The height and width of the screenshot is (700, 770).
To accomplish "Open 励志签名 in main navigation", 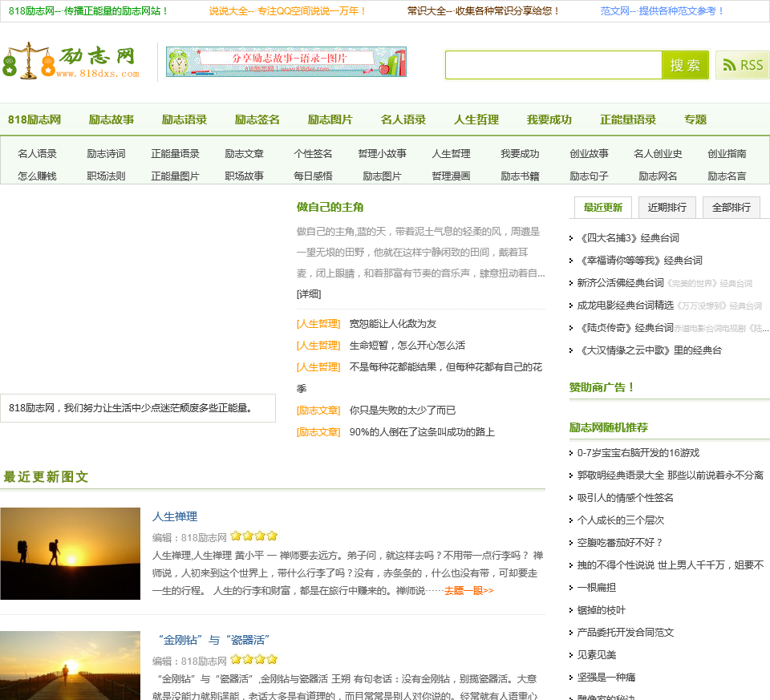I will point(257,119).
